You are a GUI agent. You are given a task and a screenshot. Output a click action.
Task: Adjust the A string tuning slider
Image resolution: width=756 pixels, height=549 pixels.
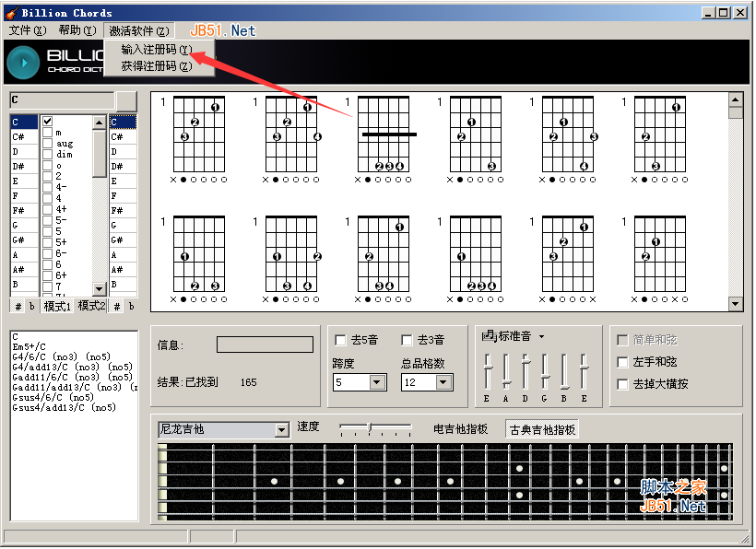506,372
